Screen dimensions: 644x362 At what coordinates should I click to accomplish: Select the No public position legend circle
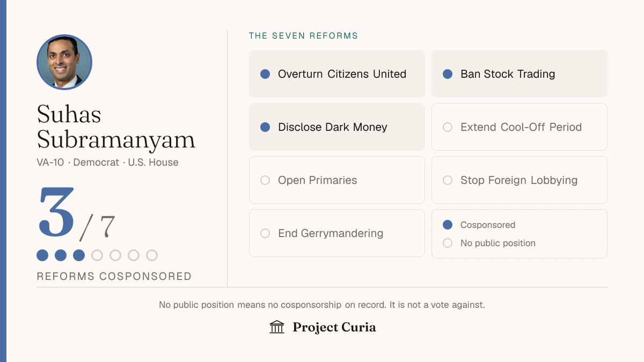(x=448, y=243)
